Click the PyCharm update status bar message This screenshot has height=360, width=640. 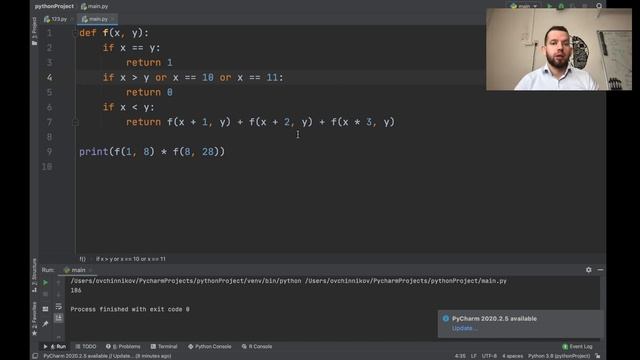[x=107, y=356]
